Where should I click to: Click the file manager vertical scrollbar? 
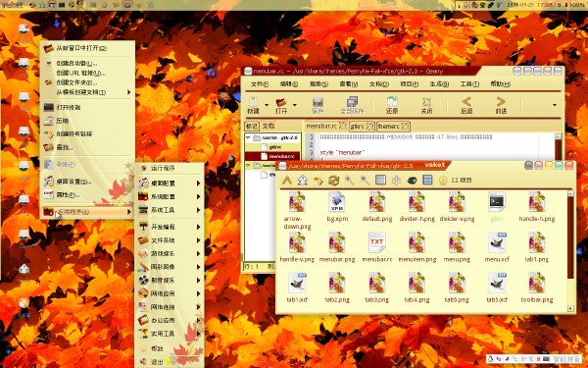[x=570, y=251]
